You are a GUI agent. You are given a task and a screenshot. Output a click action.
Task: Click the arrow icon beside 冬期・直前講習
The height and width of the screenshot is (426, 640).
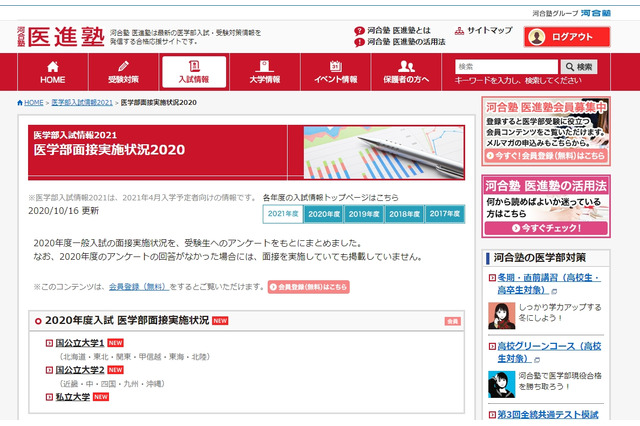[x=492, y=278]
